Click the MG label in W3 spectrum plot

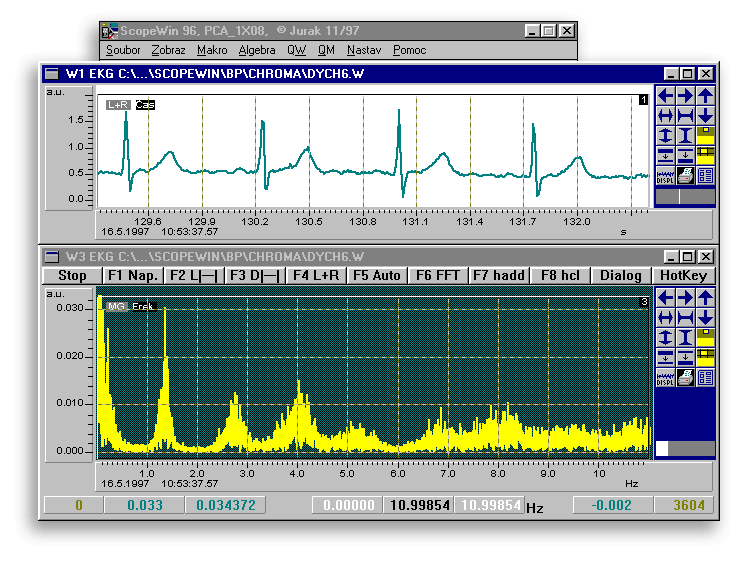click(116, 306)
